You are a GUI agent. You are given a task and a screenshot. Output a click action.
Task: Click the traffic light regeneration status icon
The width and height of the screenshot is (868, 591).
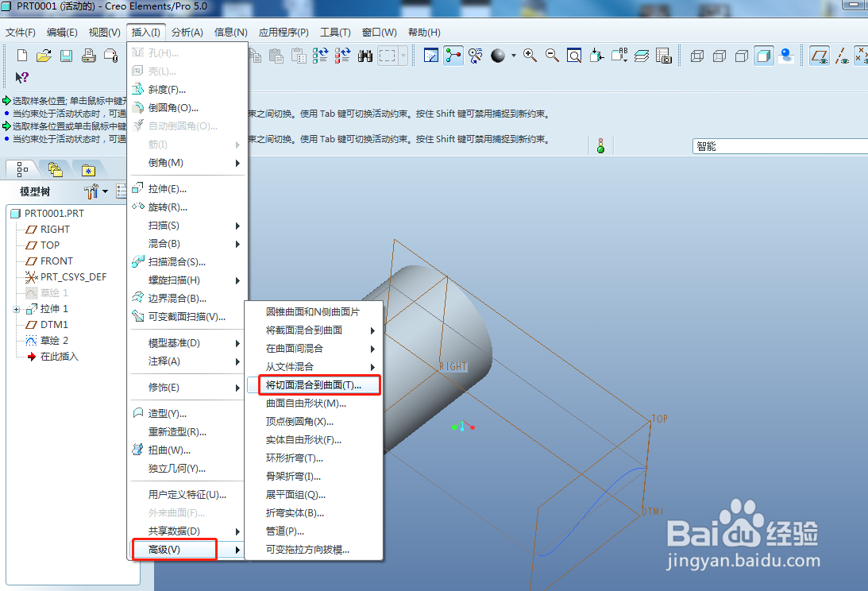[600, 145]
